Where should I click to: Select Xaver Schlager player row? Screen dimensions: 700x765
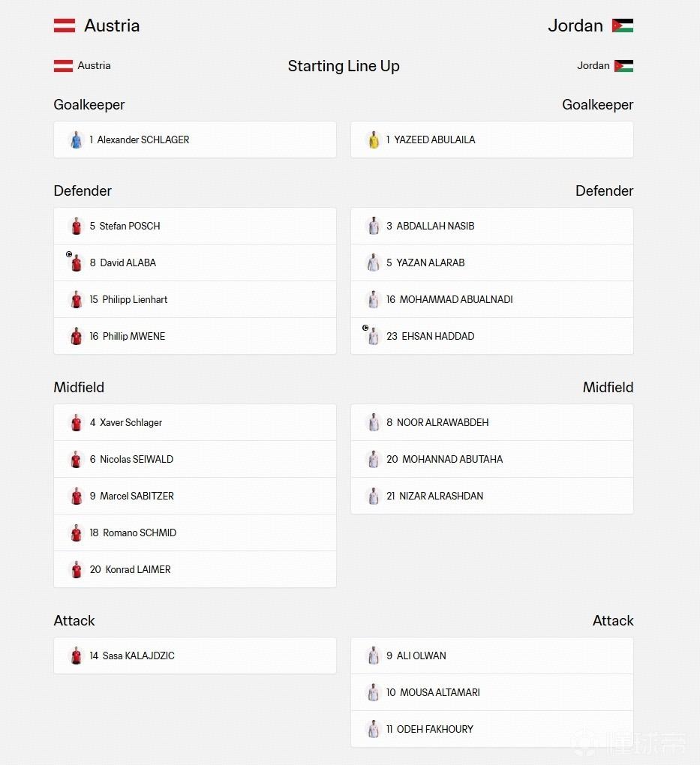pos(195,422)
